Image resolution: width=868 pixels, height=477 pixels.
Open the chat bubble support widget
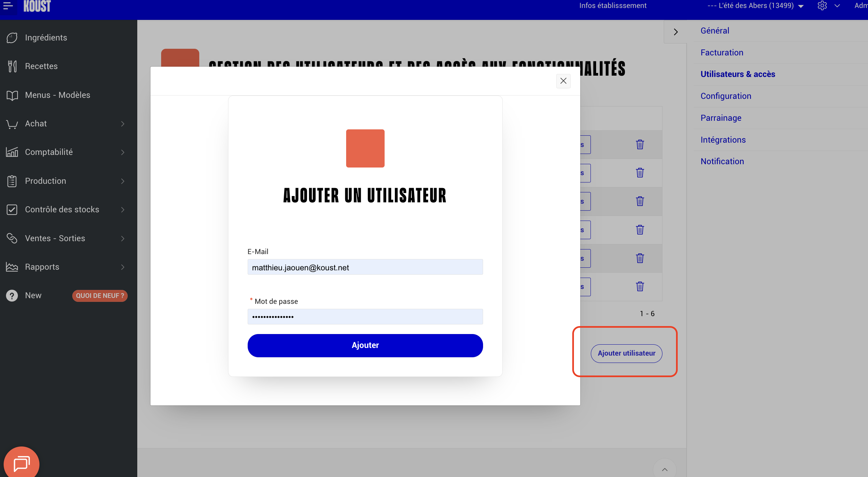(22, 463)
